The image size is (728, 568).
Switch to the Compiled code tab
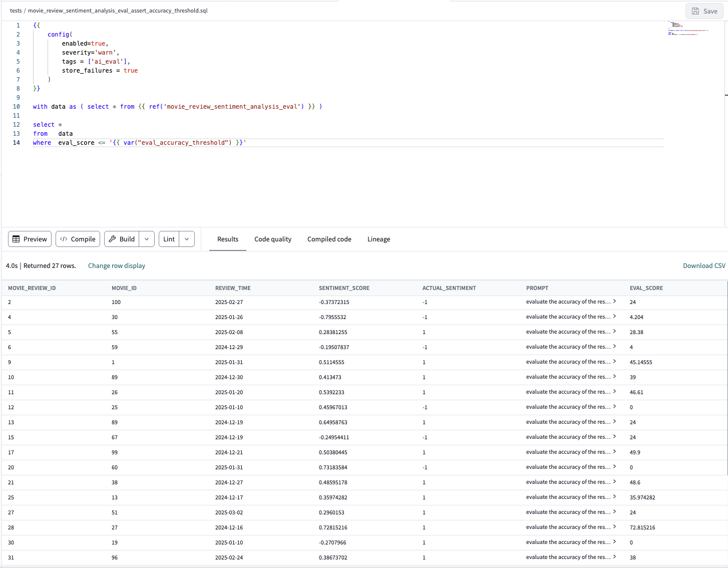click(x=329, y=239)
